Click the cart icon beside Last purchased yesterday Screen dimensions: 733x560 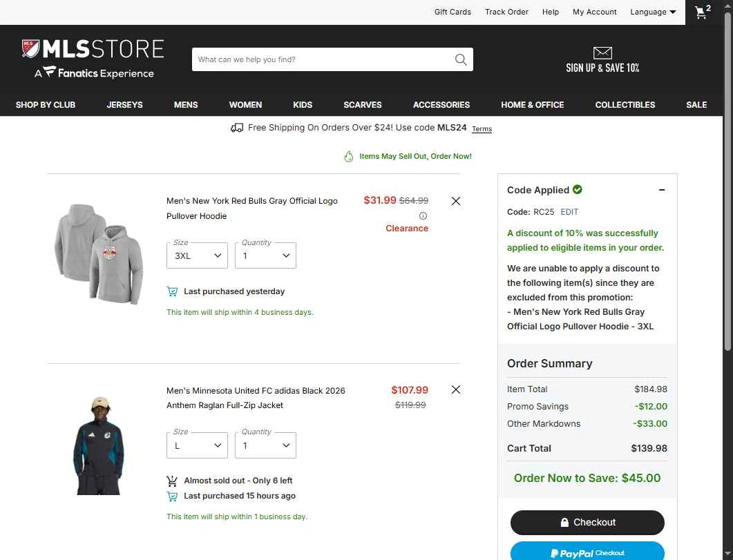[x=173, y=291]
